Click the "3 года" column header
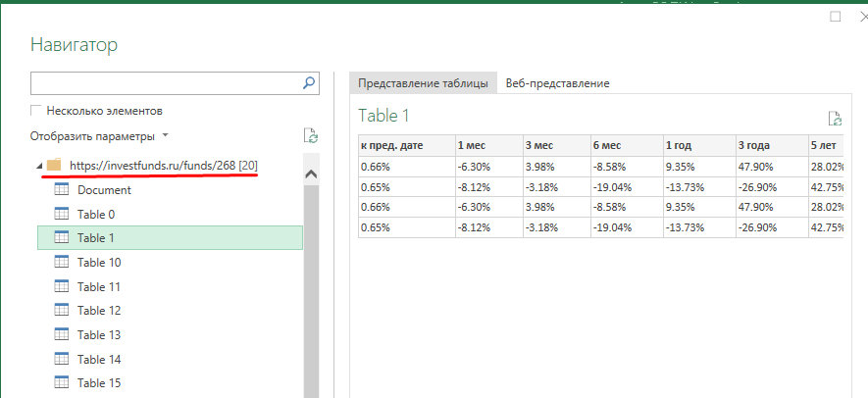The width and height of the screenshot is (868, 398). coord(753,145)
